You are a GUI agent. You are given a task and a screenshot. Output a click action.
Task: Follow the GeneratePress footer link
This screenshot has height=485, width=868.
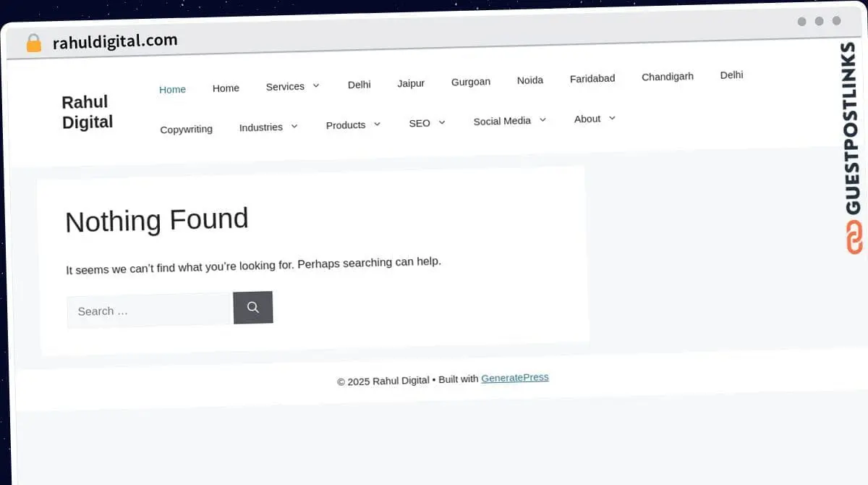point(515,377)
